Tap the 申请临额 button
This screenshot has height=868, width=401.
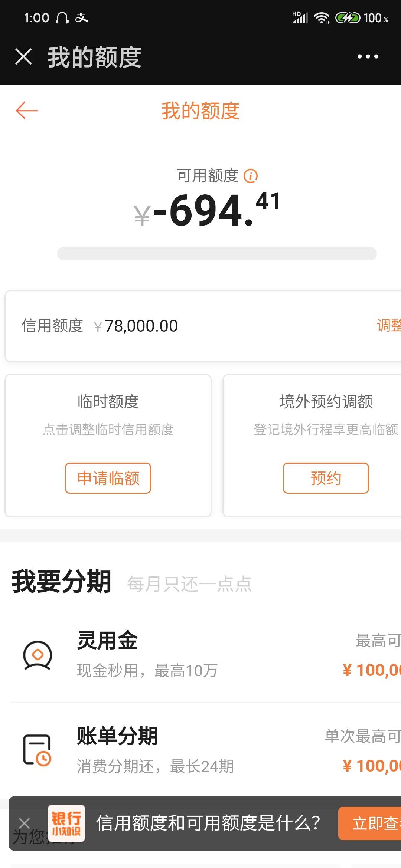point(108,478)
